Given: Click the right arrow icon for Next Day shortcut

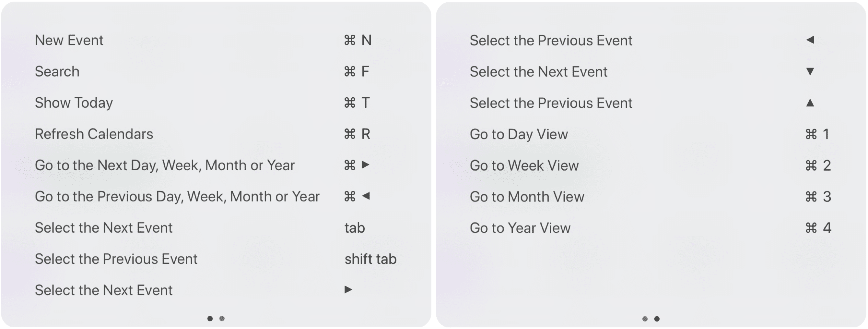Looking at the screenshot, I should pyautogui.click(x=365, y=165).
